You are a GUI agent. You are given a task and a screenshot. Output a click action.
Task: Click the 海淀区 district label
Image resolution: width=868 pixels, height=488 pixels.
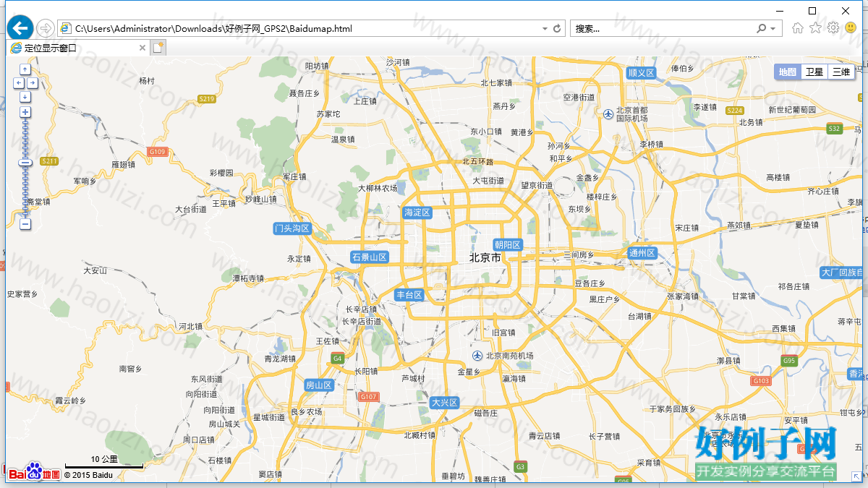pyautogui.click(x=417, y=213)
